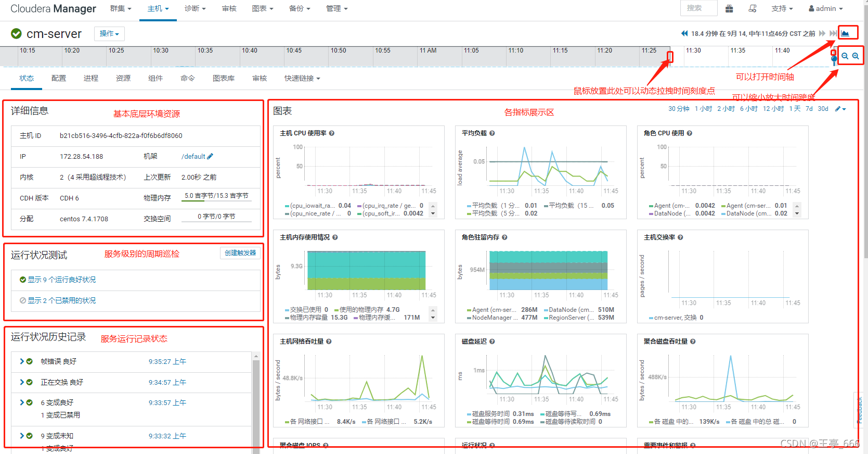The height and width of the screenshot is (454, 868).
Task: Set chart range to 1 小时
Action: pos(703,109)
